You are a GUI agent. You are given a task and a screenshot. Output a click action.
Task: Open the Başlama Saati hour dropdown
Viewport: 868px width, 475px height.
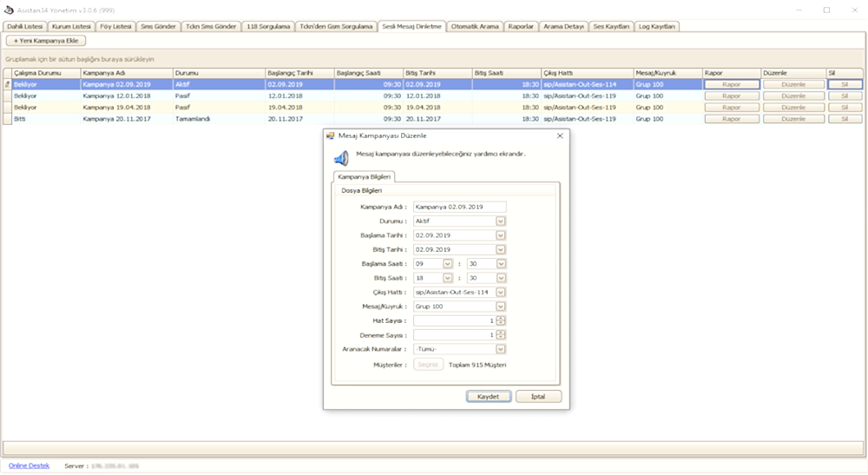tap(448, 264)
